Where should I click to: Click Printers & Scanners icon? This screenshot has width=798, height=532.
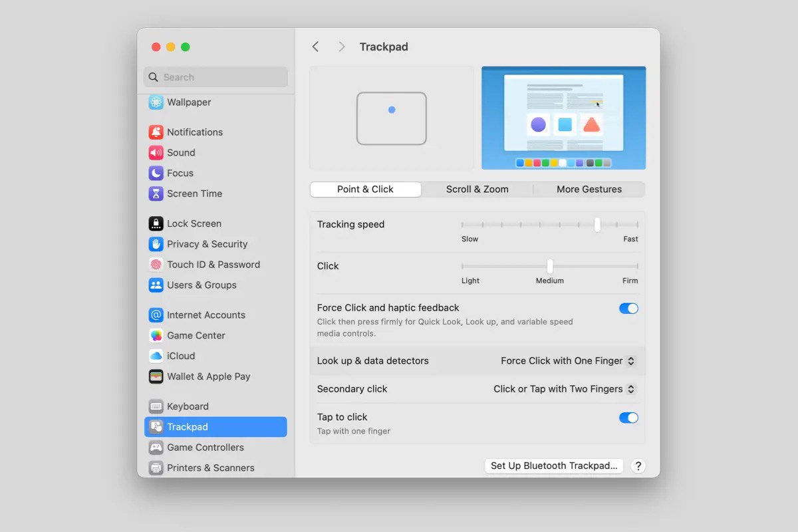coord(156,468)
